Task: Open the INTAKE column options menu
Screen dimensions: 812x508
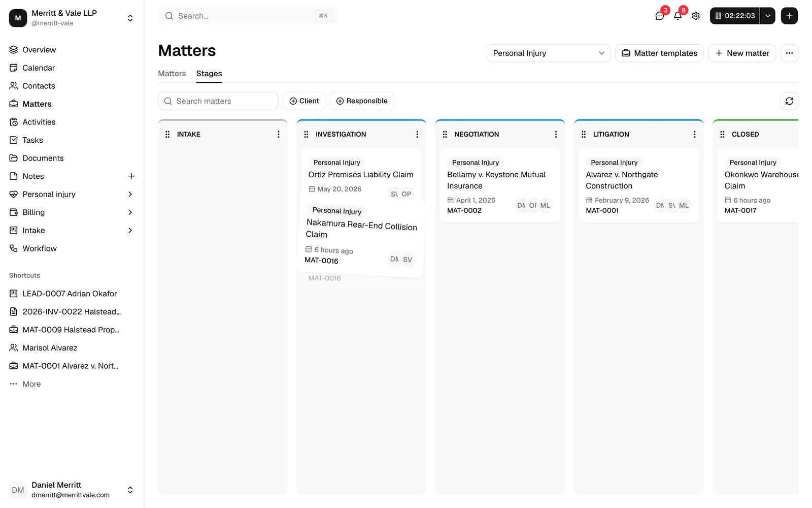Action: coord(278,134)
